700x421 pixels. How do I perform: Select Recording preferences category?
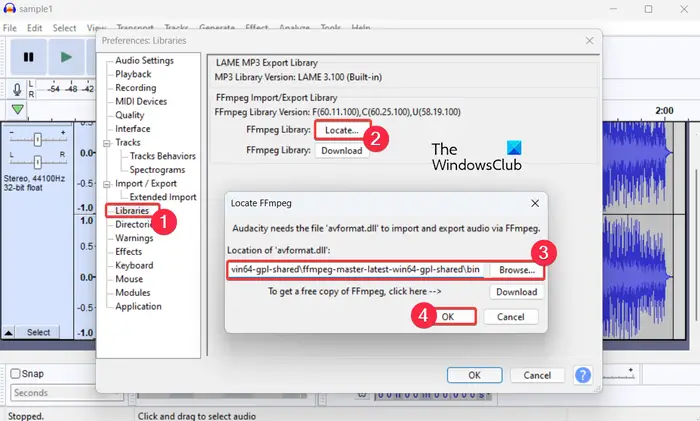click(x=136, y=88)
